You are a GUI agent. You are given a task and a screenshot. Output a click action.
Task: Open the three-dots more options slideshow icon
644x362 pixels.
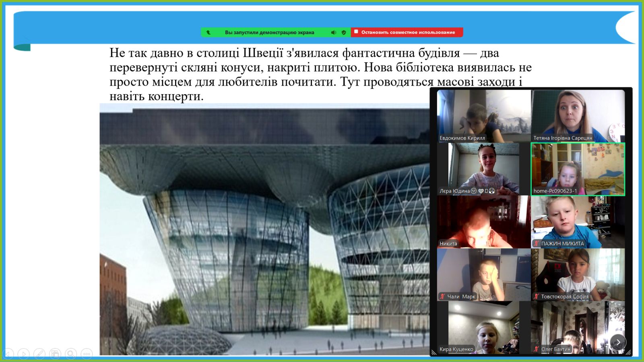[x=87, y=354]
